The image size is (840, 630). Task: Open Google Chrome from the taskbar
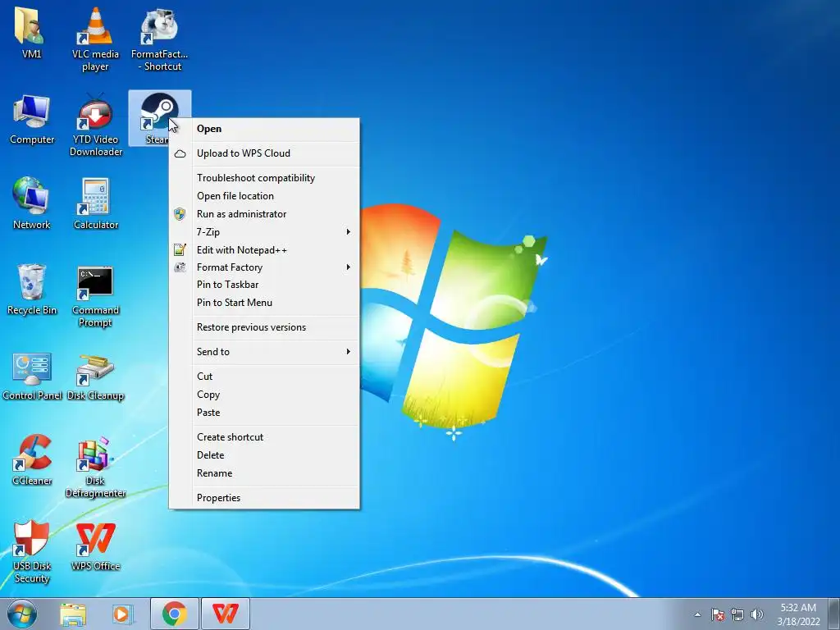click(x=175, y=614)
